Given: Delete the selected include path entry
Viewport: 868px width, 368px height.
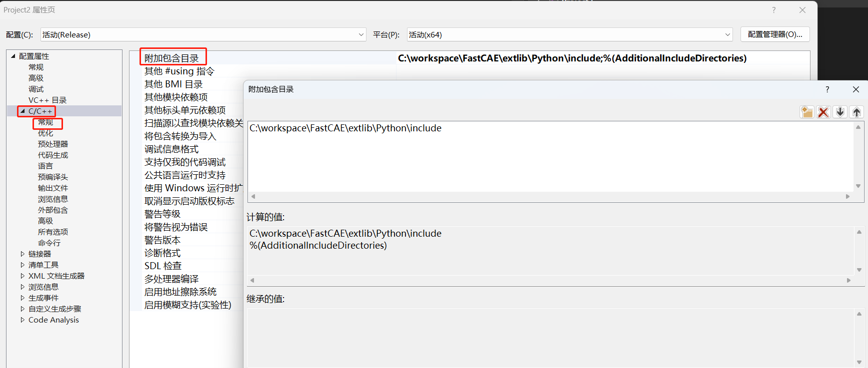Looking at the screenshot, I should [823, 112].
